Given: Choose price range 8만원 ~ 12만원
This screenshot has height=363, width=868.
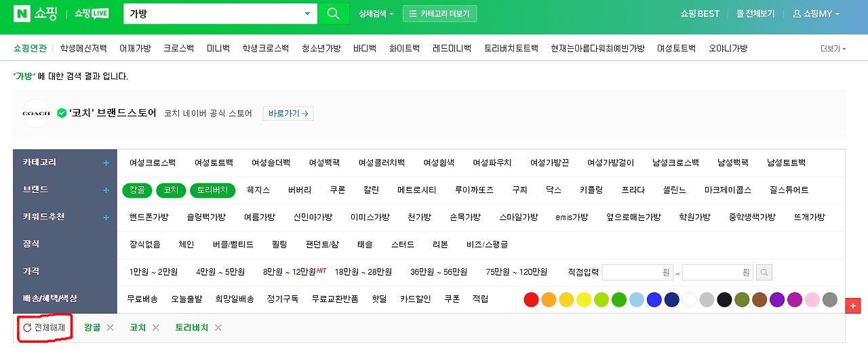Looking at the screenshot, I should pyautogui.click(x=290, y=272).
